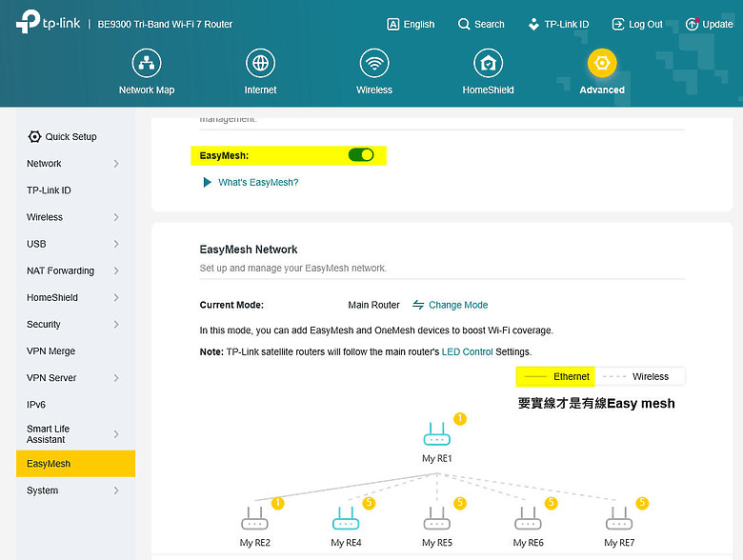
Task: Click the Quick Setup gear icon
Action: (34, 136)
